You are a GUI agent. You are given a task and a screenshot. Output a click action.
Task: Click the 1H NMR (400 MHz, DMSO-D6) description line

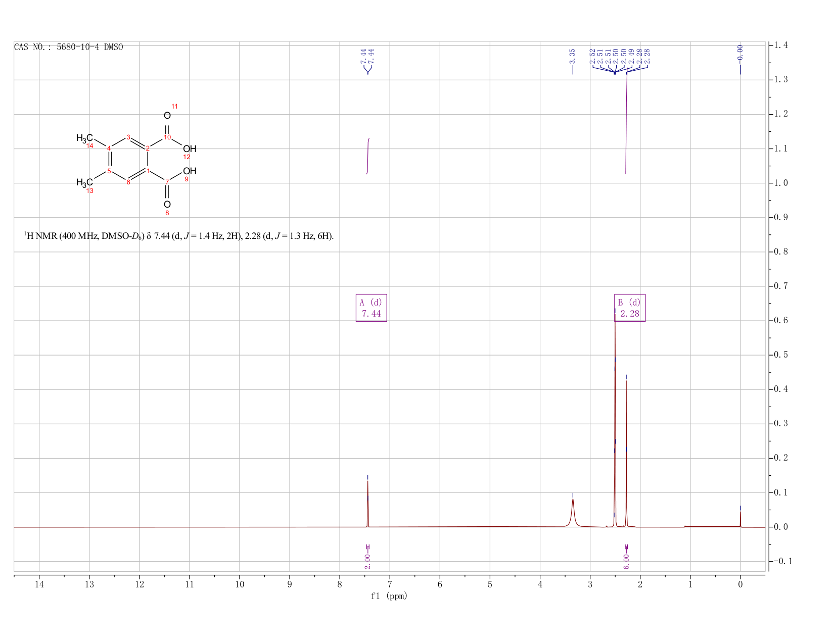(x=179, y=236)
